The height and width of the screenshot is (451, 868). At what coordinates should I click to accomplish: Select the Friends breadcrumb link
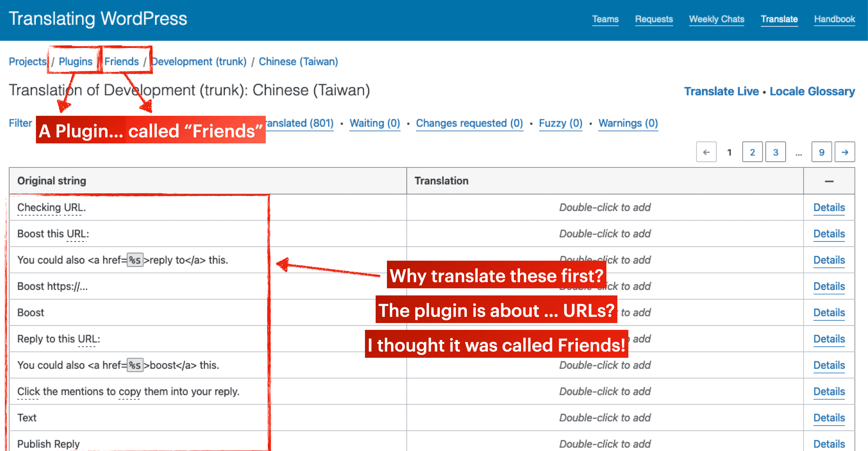(121, 61)
